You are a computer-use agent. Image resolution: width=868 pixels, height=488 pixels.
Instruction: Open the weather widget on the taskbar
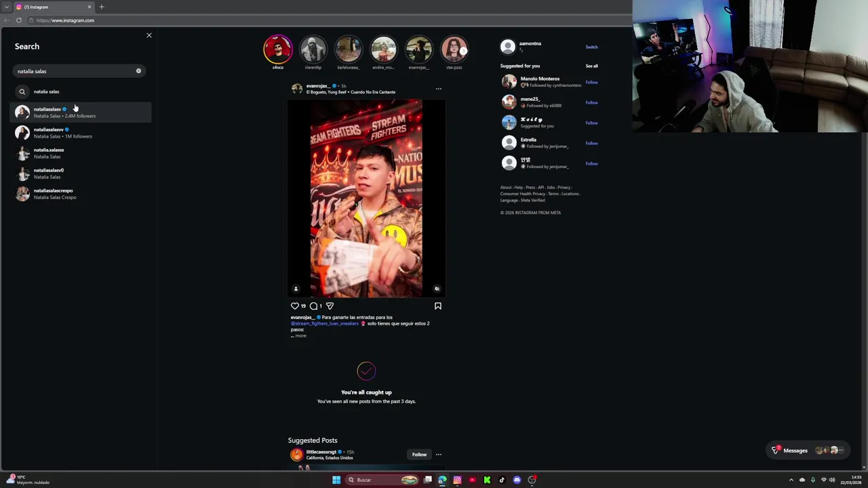[x=27, y=480]
